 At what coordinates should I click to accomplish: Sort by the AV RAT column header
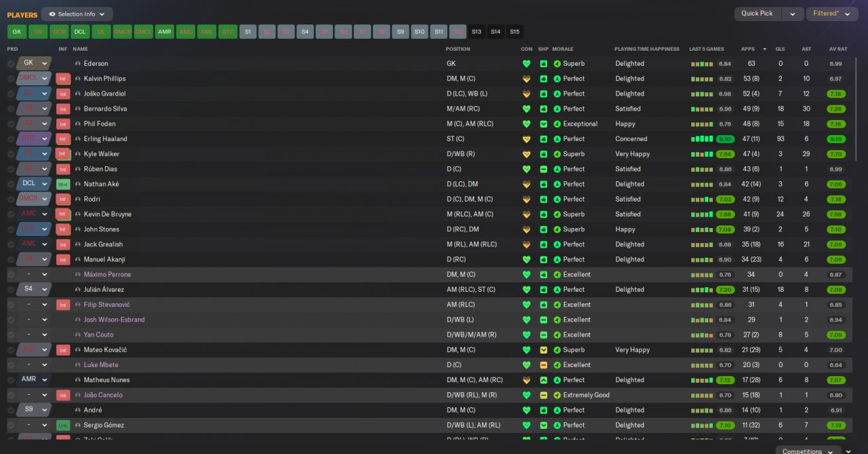coord(838,49)
